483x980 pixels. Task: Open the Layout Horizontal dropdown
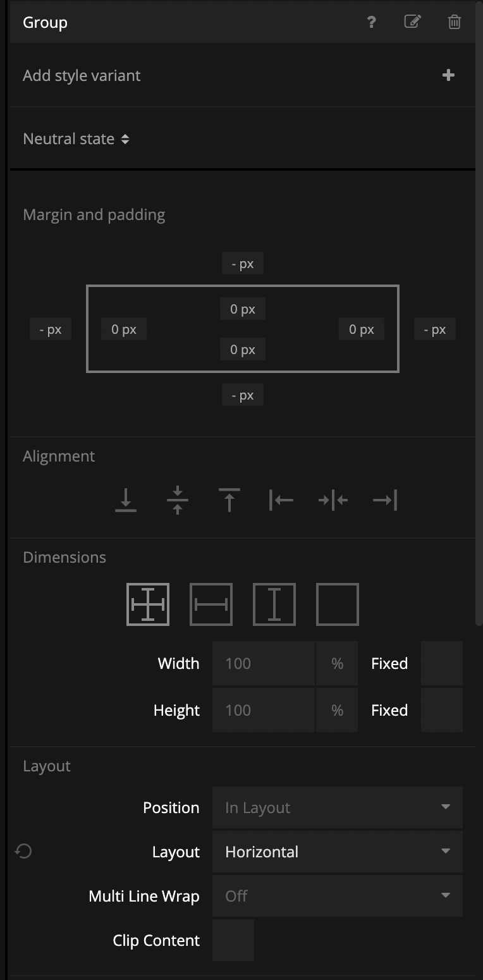point(337,852)
